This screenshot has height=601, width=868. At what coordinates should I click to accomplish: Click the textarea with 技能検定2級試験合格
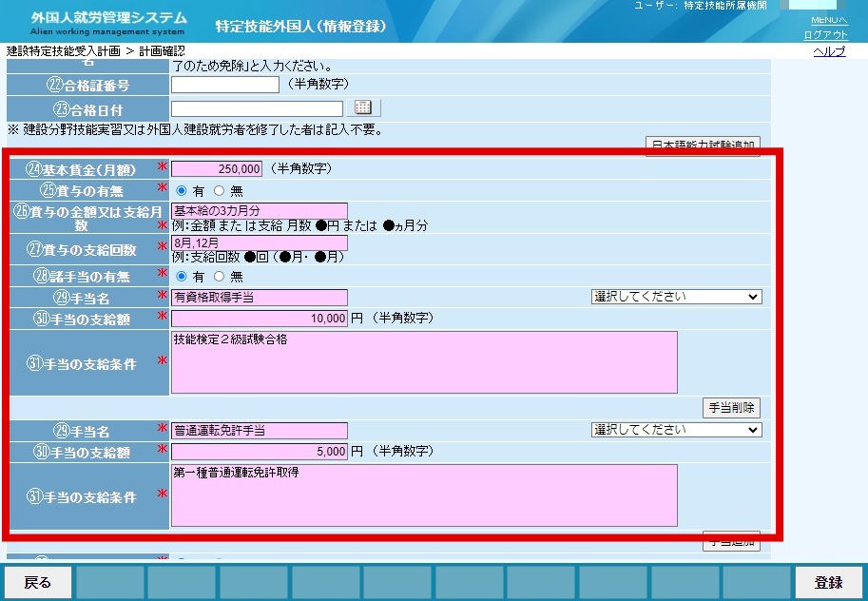coord(424,362)
